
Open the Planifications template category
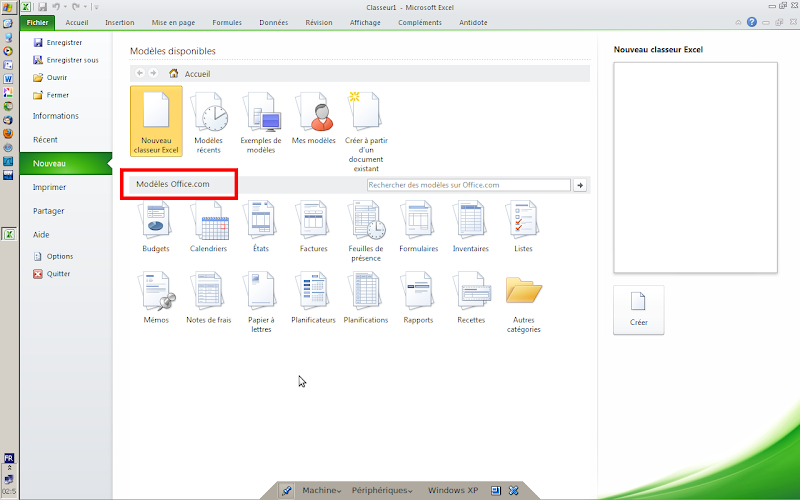[366, 298]
